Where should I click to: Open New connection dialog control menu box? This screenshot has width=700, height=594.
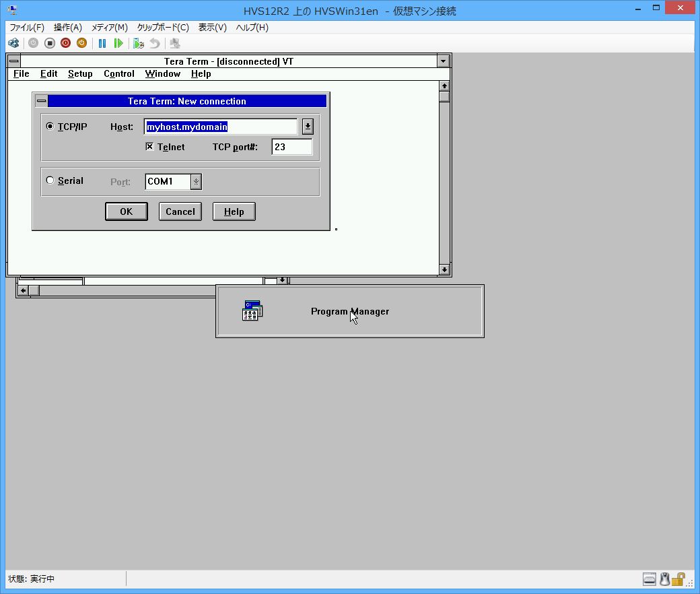coord(42,102)
